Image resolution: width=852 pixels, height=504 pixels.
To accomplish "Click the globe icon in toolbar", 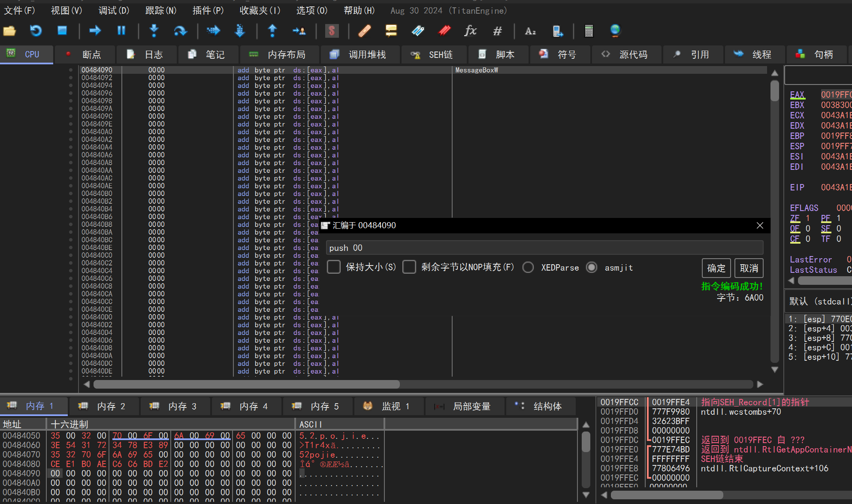I will point(615,31).
